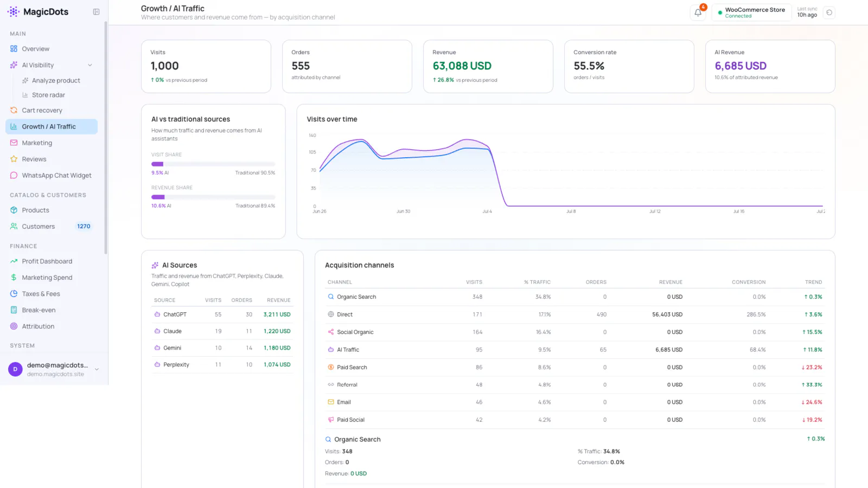Collapse the AI Visibility submenu chevron

tap(90, 65)
